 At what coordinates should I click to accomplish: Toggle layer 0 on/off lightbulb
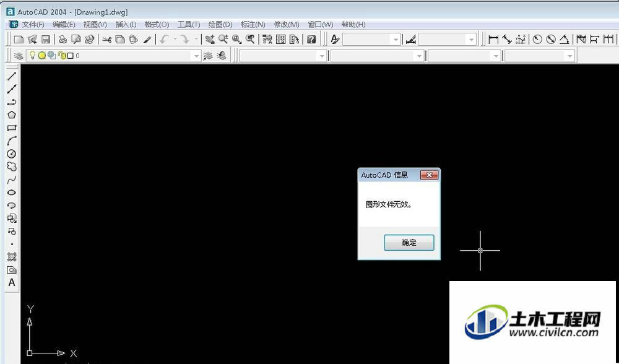click(x=32, y=55)
